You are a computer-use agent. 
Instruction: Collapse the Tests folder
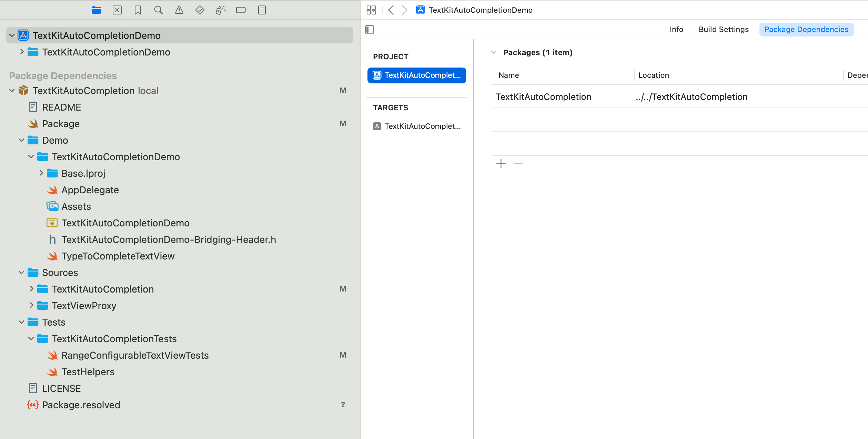[21, 322]
